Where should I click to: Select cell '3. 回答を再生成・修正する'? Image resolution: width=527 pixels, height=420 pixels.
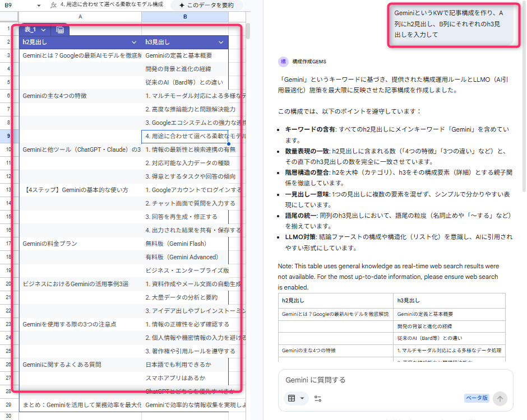click(185, 217)
